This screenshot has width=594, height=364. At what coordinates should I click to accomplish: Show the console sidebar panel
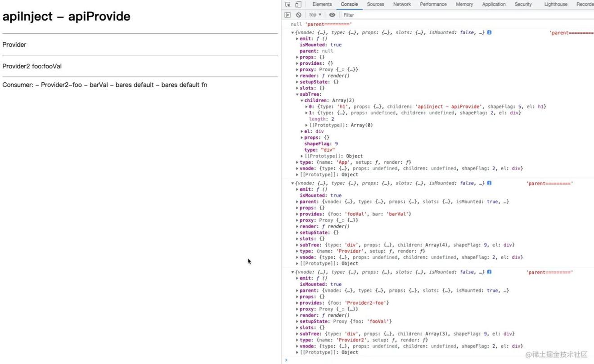pyautogui.click(x=288, y=15)
